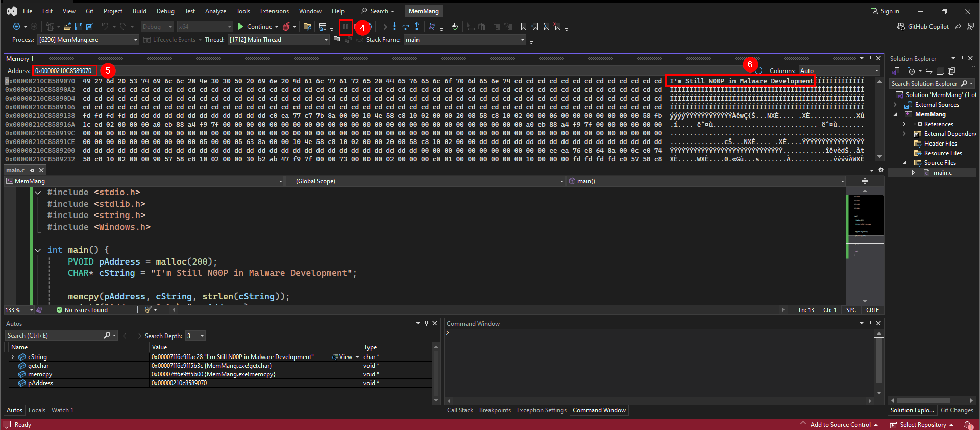The width and height of the screenshot is (980, 430).
Task: Open the notifications bell in status bar
Action: [968, 425]
